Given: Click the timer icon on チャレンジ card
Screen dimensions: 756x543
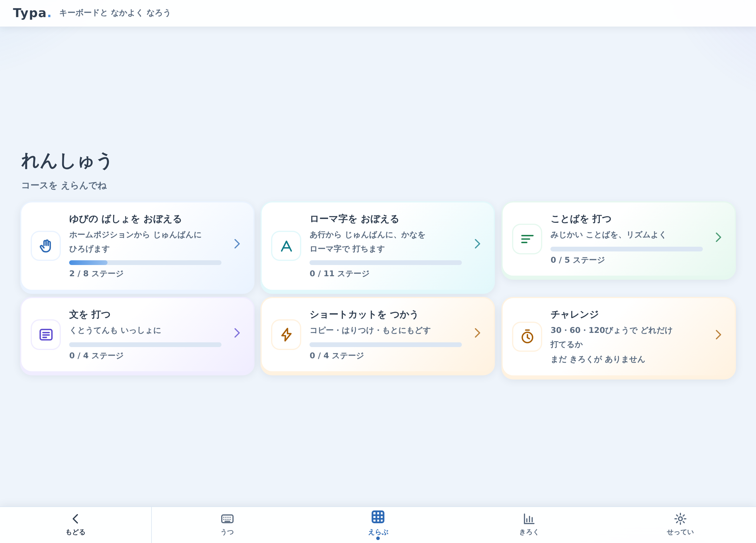Looking at the screenshot, I should click(527, 336).
